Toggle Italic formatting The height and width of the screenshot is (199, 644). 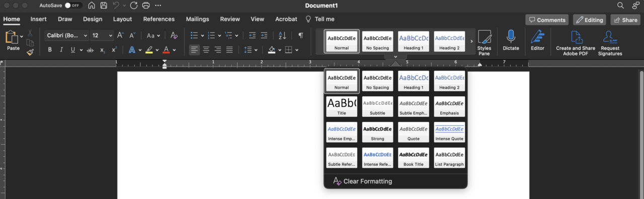[x=61, y=50]
